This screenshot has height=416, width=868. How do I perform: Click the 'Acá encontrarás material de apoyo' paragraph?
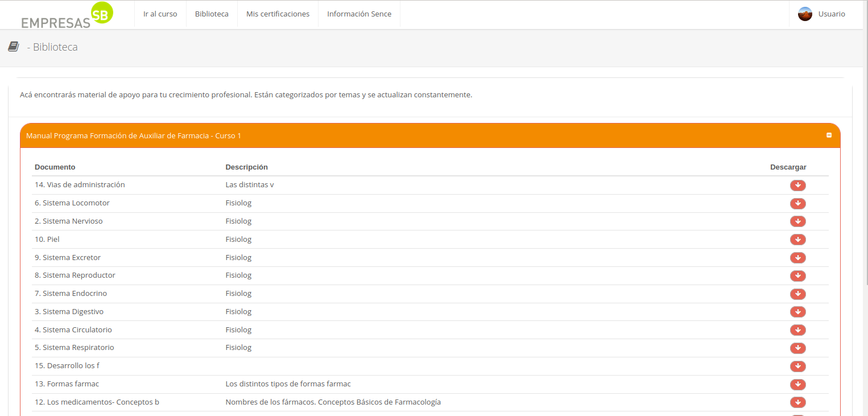(246, 95)
